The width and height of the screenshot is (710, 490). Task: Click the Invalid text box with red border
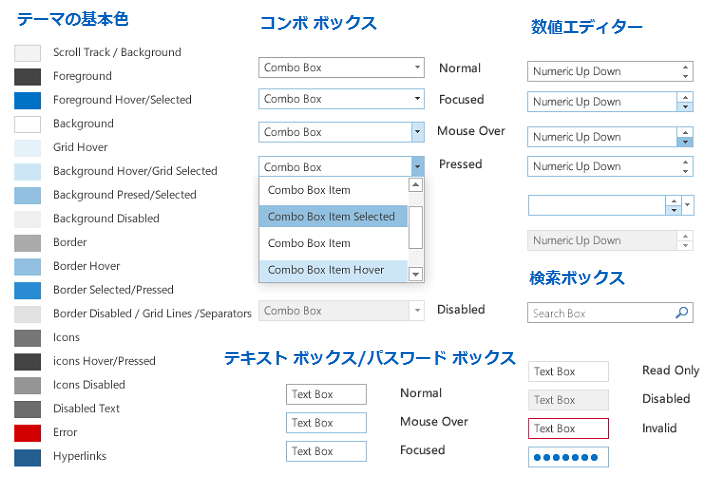coord(568,429)
